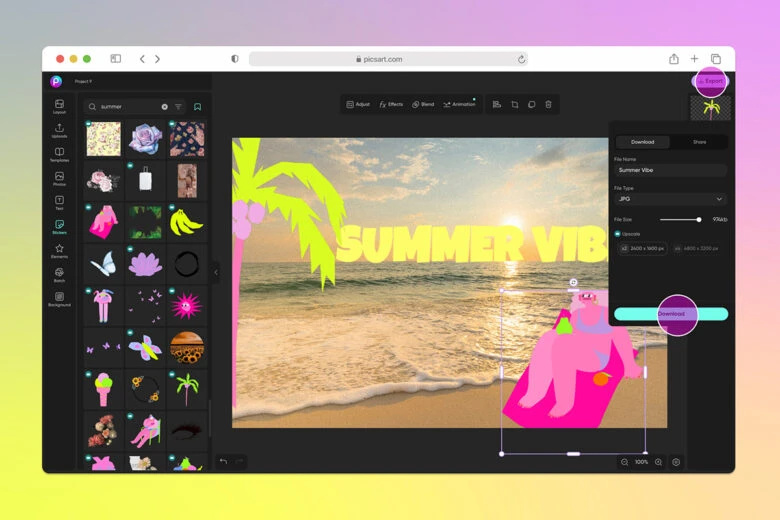This screenshot has width=780, height=520.
Task: Open saved stickers bookmark icon
Action: (197, 106)
